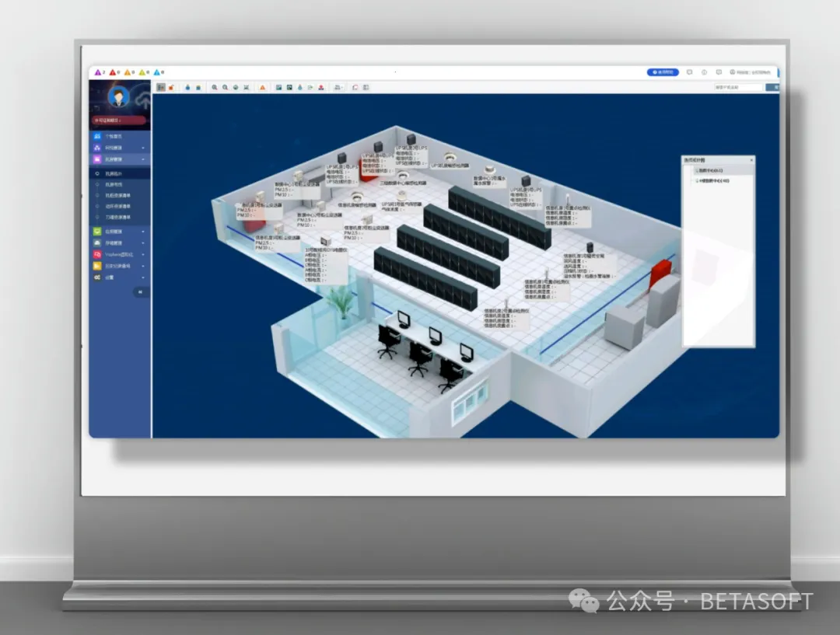This screenshot has height=635, width=840.
Task: Expand arrow on green monitor icon row
Action: pyautogui.click(x=143, y=232)
